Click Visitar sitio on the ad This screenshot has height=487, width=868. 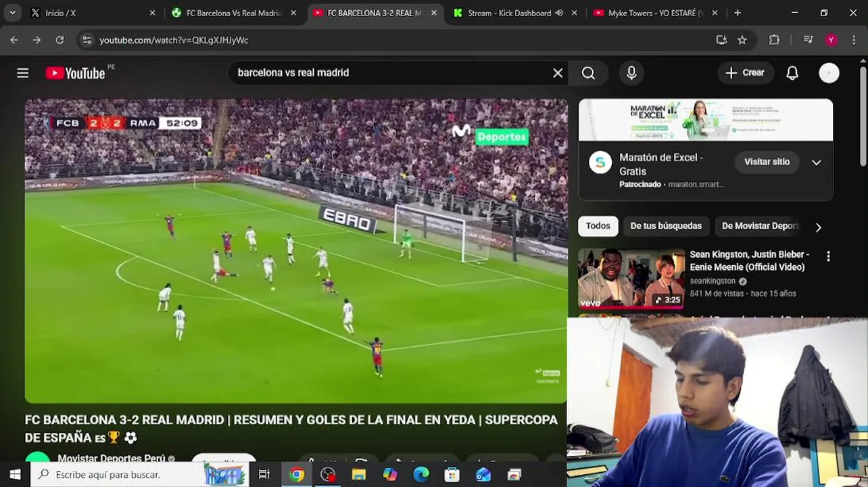[x=767, y=162]
